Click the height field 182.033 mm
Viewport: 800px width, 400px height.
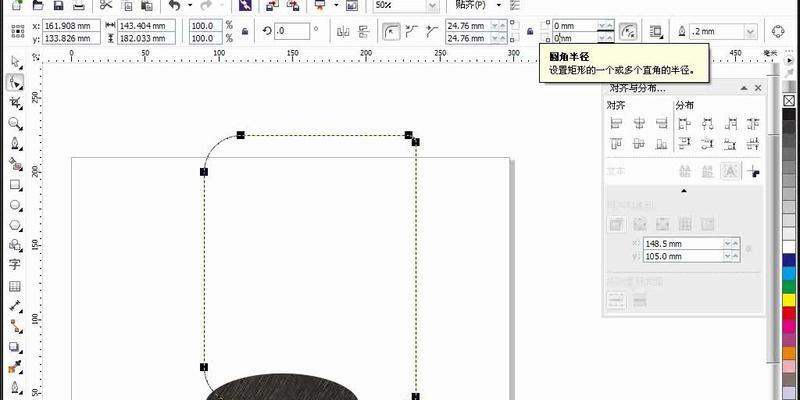146,38
